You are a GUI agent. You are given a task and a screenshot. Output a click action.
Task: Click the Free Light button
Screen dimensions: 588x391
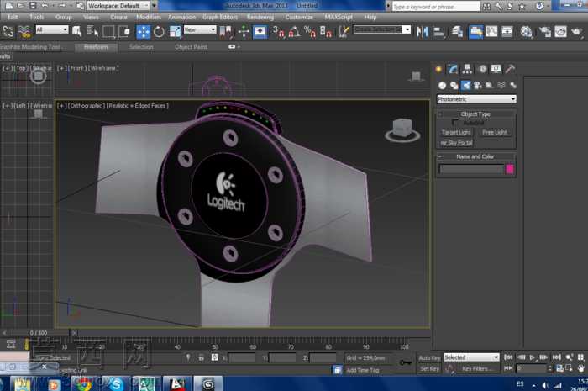495,132
